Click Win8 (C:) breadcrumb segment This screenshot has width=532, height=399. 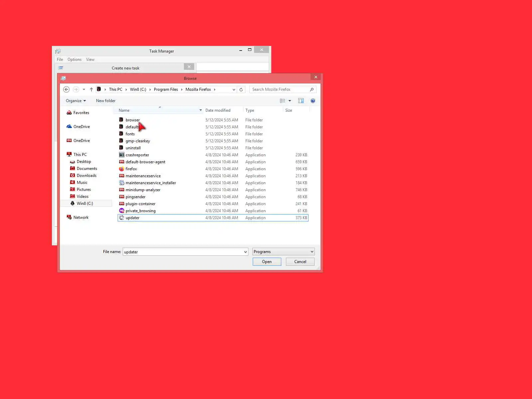click(138, 89)
